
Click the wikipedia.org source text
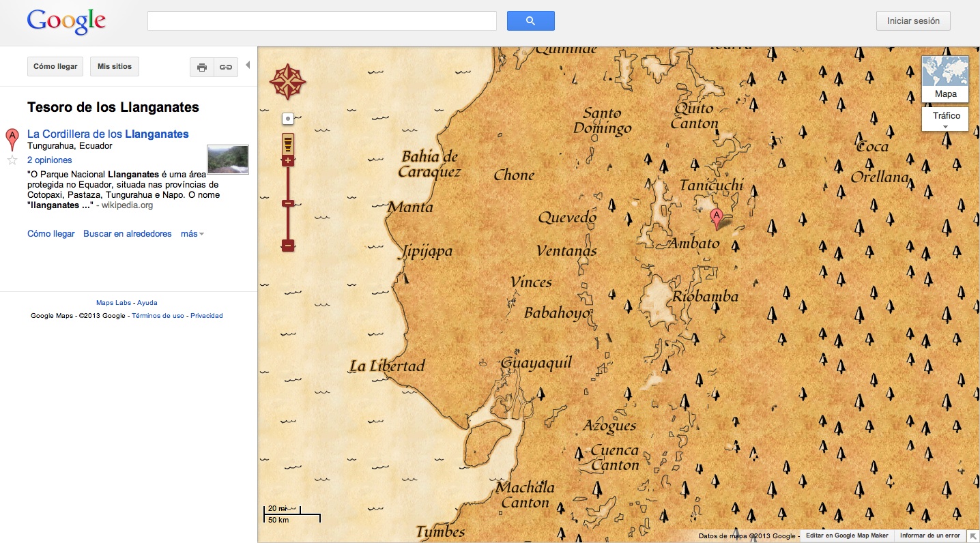click(127, 205)
